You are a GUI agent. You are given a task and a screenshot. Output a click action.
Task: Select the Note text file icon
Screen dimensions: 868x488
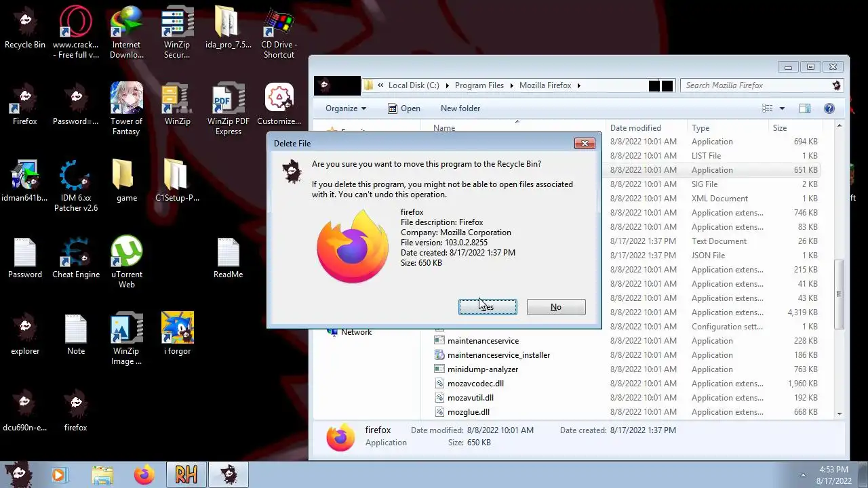point(76,335)
